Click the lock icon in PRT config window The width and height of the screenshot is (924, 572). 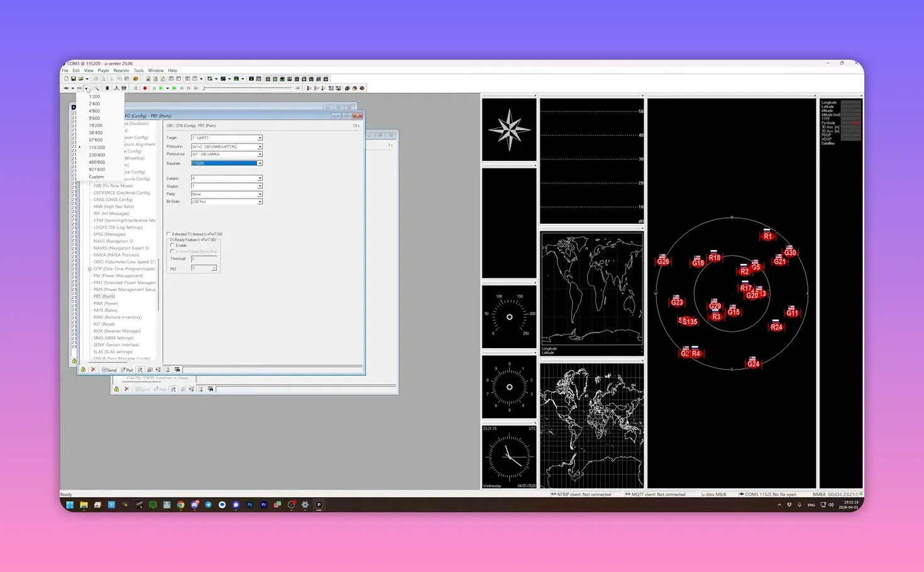tap(83, 370)
